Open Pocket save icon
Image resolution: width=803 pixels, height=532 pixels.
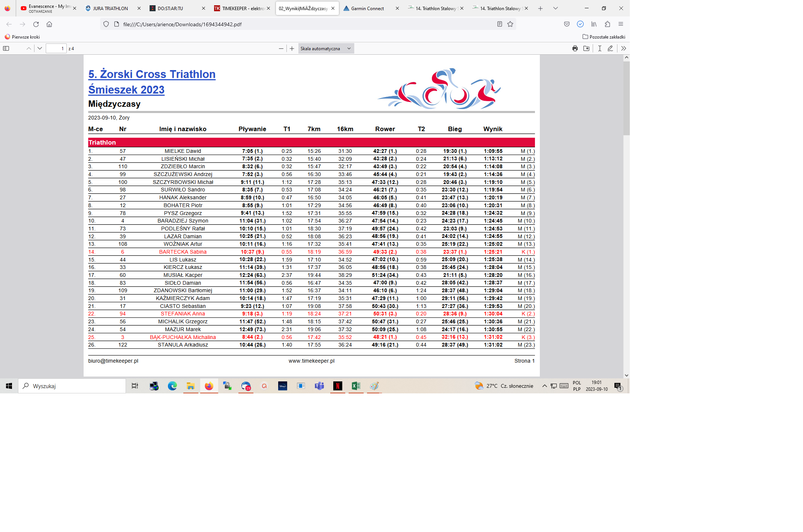coord(567,24)
